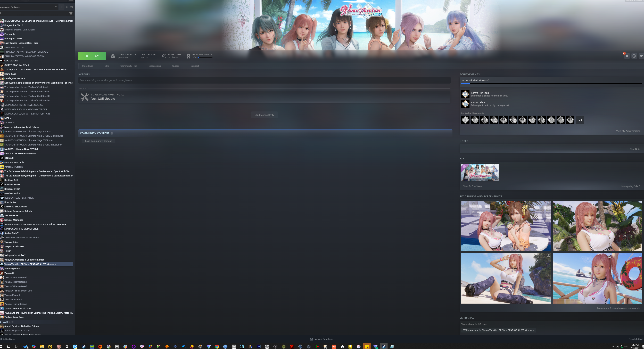Open the library advanced filters icon
Viewport: 644px width, 349px height.
click(x=71, y=13)
